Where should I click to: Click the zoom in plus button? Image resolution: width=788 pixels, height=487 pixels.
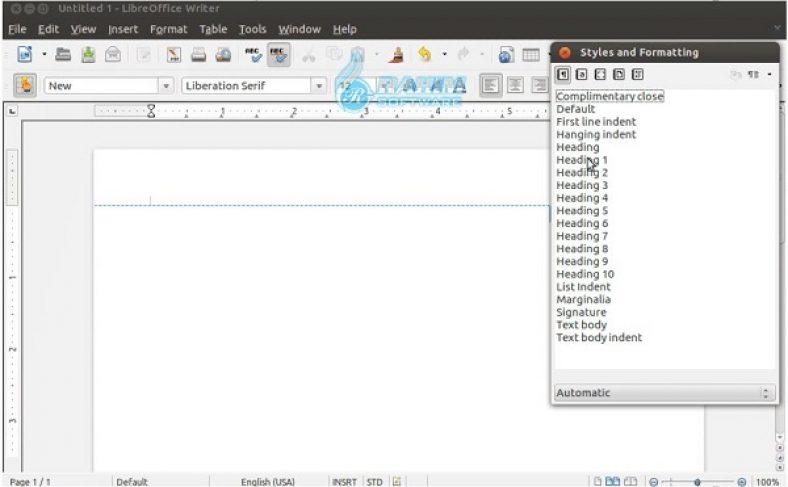[742, 481]
